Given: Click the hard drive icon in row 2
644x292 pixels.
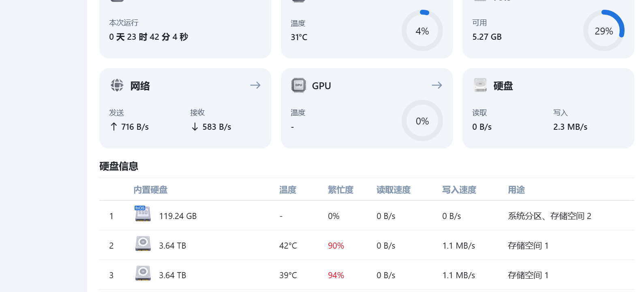Looking at the screenshot, I should tap(143, 243).
